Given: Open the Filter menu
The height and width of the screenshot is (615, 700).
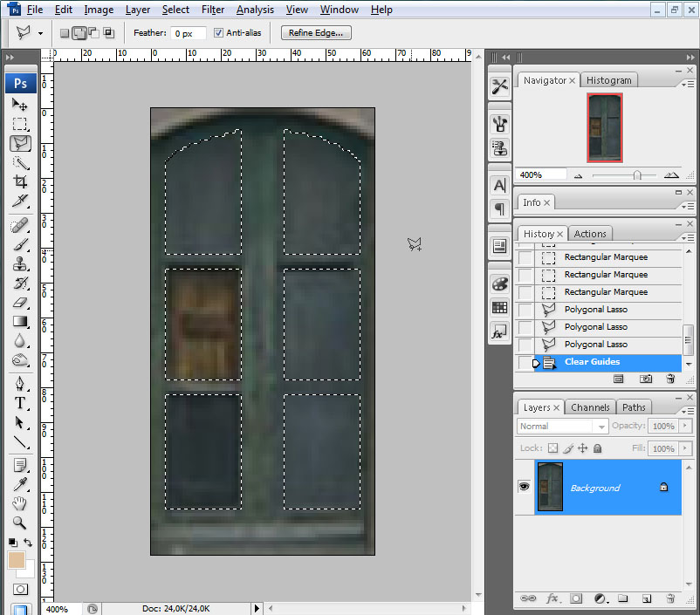Looking at the screenshot, I should 213,10.
